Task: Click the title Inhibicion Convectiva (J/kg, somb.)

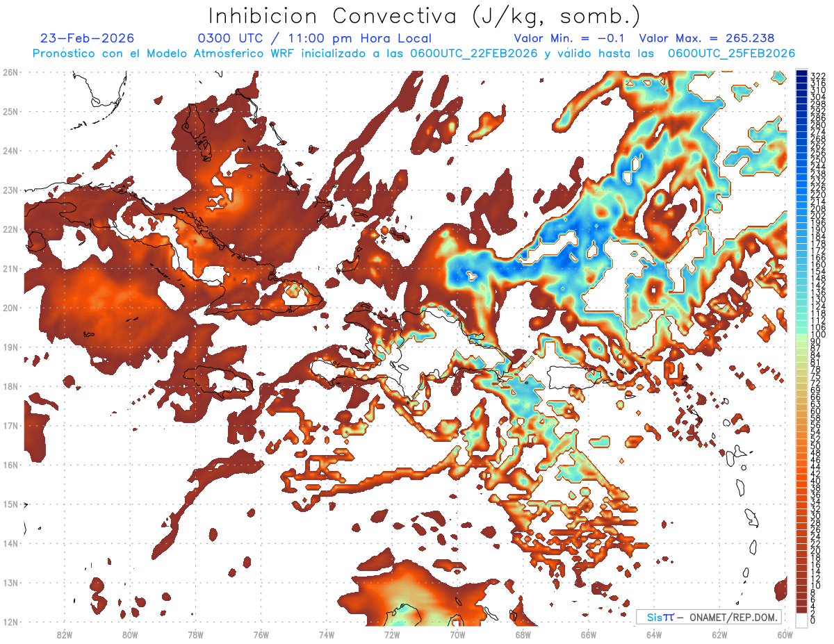Action: (x=425, y=16)
